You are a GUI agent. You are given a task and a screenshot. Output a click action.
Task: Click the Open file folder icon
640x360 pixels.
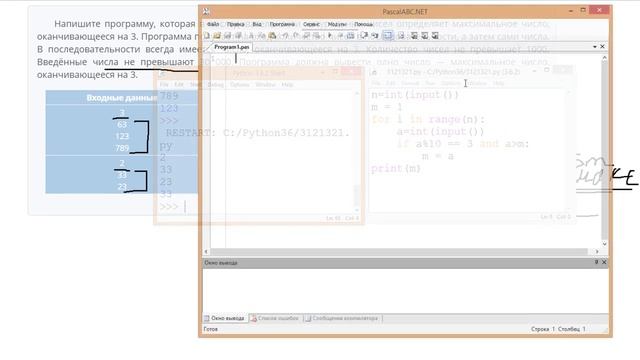pos(217,36)
